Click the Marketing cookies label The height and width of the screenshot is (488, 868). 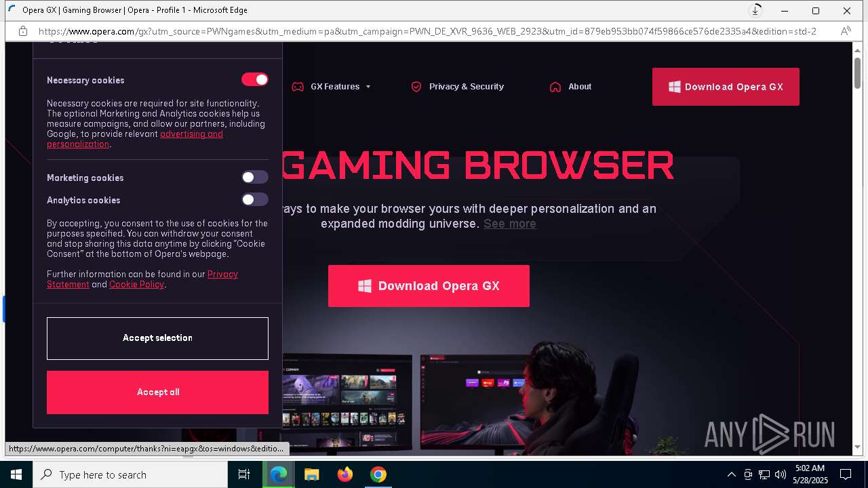pos(85,178)
